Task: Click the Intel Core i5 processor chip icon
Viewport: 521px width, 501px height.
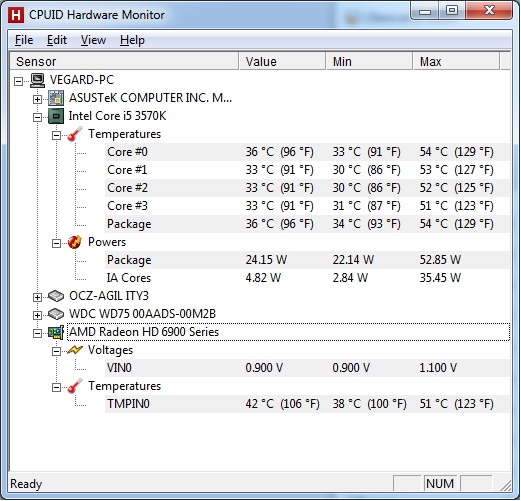Action: 56,116
